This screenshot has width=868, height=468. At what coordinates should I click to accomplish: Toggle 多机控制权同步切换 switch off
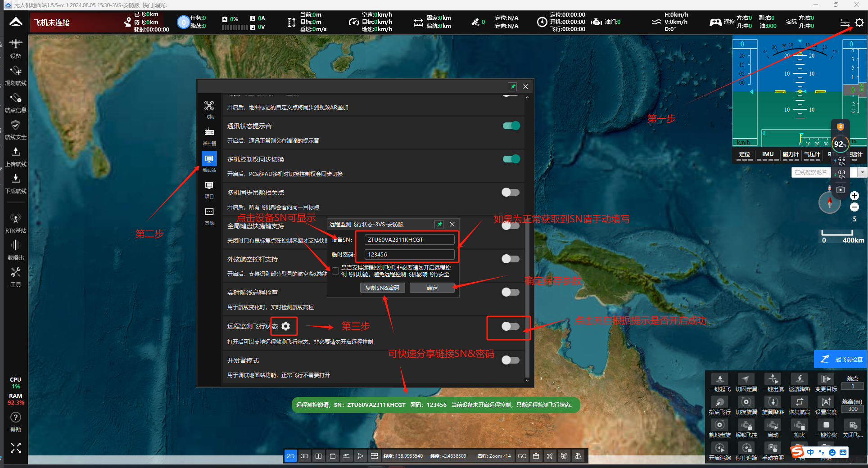(511, 159)
